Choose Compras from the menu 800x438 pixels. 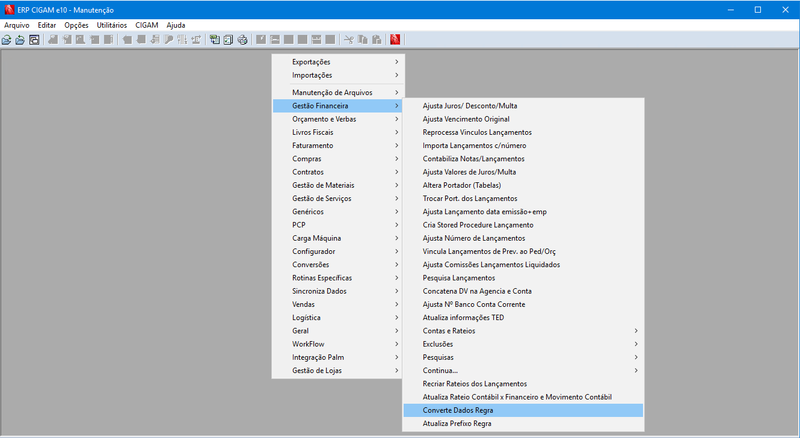pyautogui.click(x=338, y=159)
